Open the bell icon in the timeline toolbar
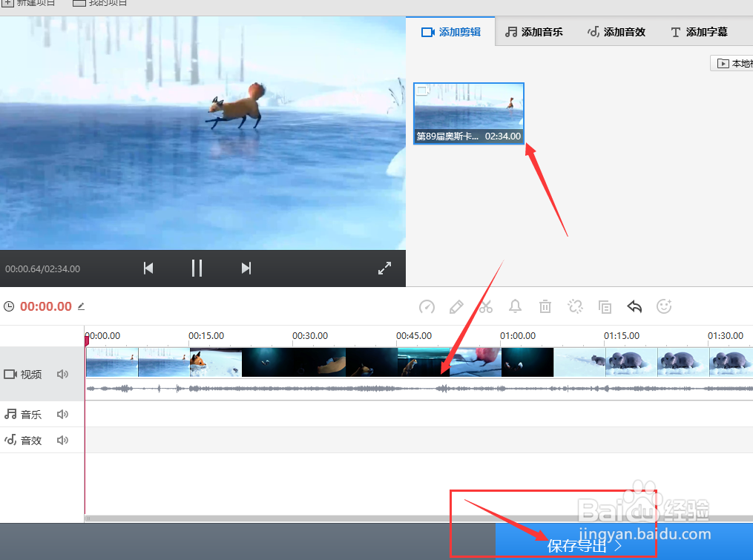The width and height of the screenshot is (753, 560). pos(515,306)
